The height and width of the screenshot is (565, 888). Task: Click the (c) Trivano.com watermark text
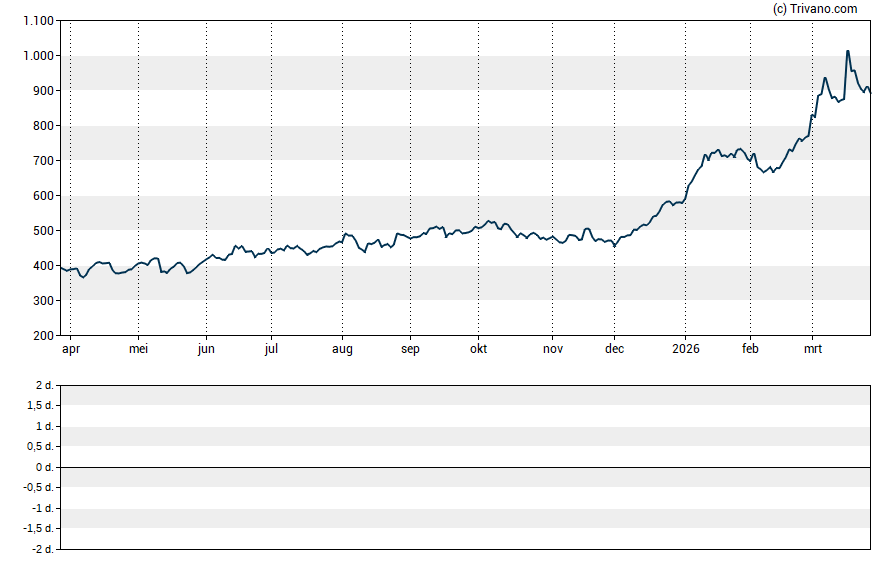815,9
